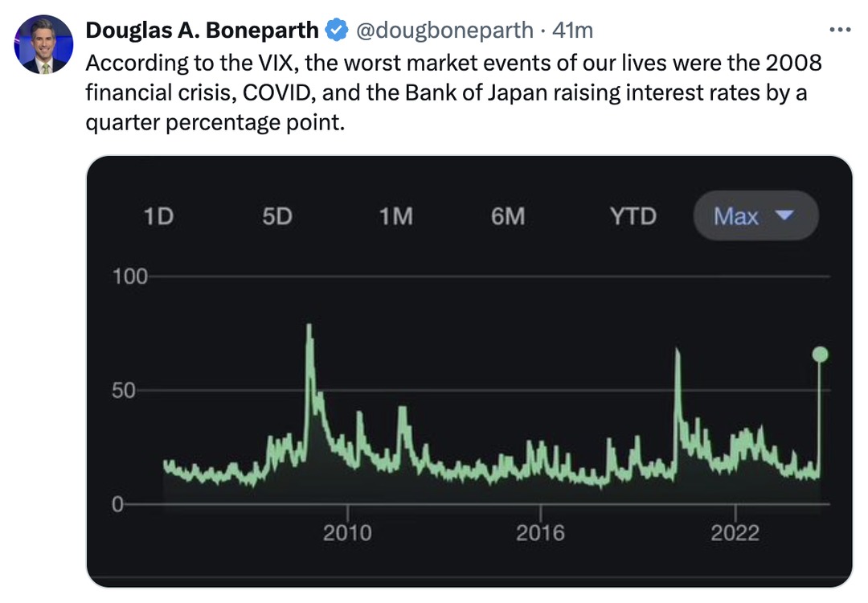This screenshot has height=603, width=868.
Task: Select the YTD chart range
Action: coord(633,216)
